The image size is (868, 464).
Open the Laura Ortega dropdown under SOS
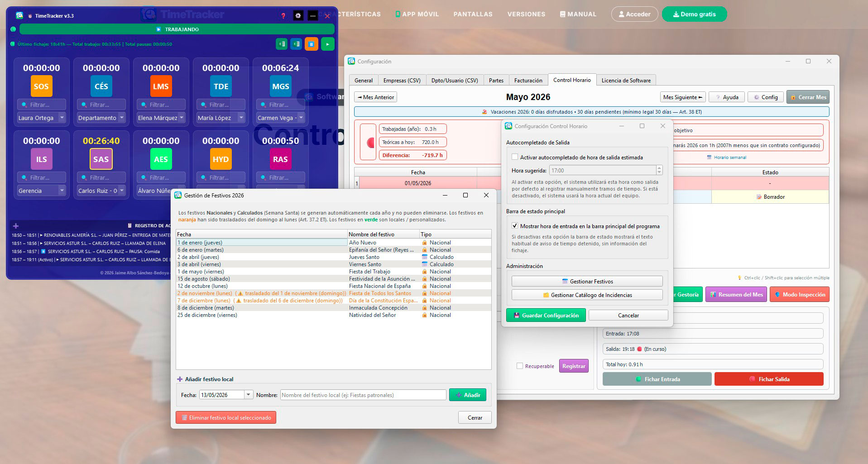(x=42, y=118)
